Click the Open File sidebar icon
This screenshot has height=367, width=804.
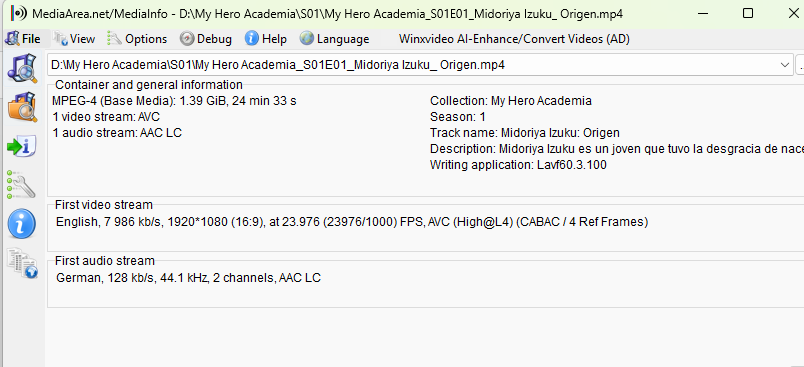click(x=22, y=67)
